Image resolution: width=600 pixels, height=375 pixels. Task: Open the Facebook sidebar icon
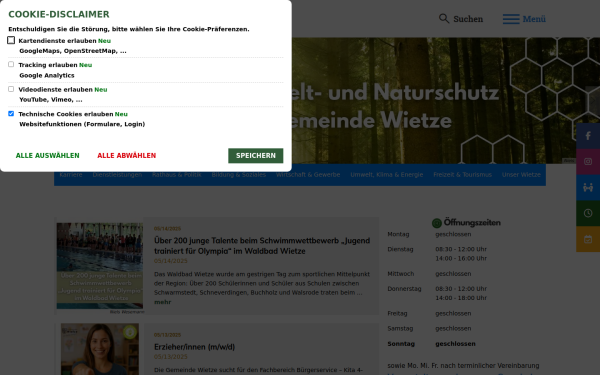click(x=588, y=136)
